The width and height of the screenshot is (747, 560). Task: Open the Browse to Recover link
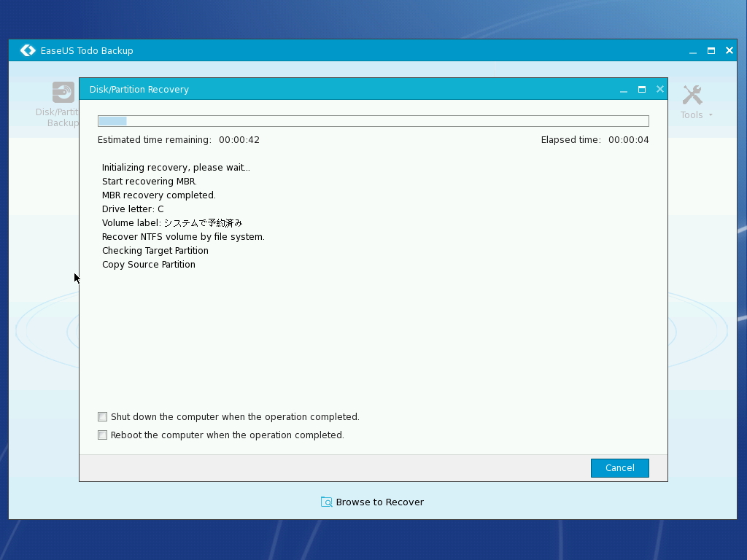pos(379,502)
